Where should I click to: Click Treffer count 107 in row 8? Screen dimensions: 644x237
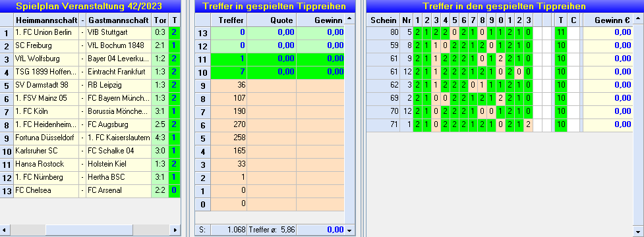point(229,98)
